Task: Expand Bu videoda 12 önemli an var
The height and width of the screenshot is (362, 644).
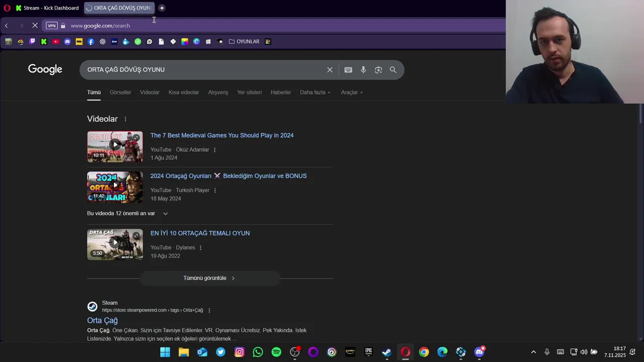Action: click(127, 214)
